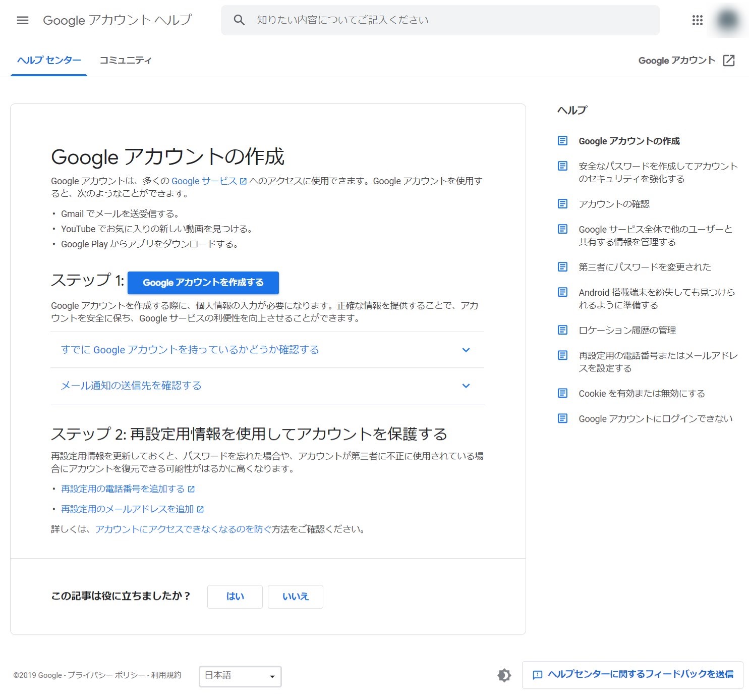Click article icon for アカウントの確認
749x700 pixels.
pyautogui.click(x=563, y=204)
